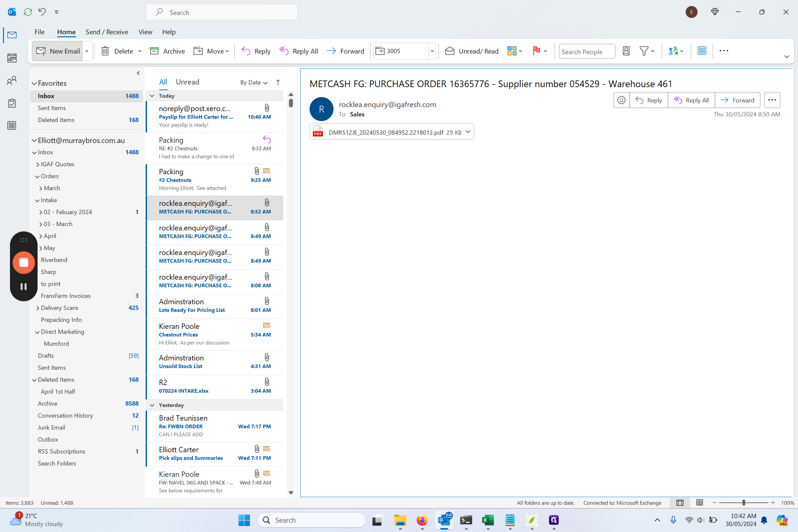Show only Unread messages
Screen dimensions: 798x532
click(187, 82)
